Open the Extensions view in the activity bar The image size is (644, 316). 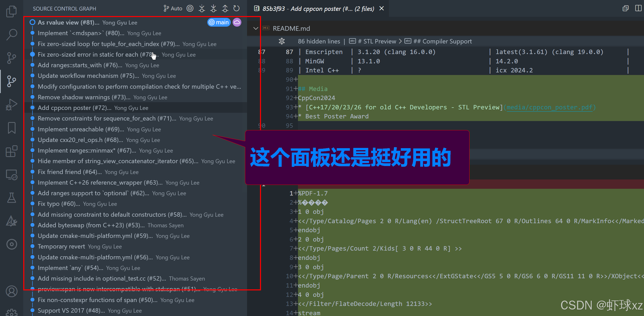point(11,151)
